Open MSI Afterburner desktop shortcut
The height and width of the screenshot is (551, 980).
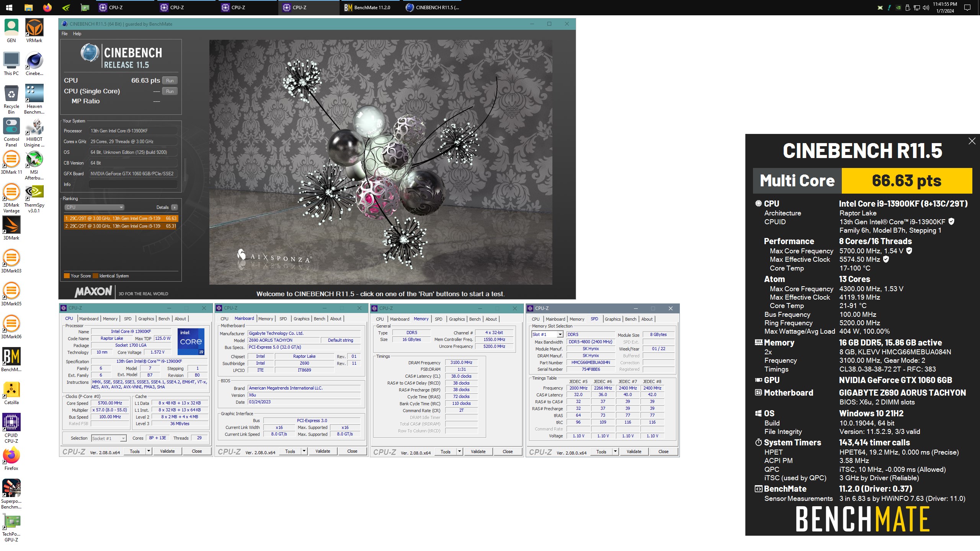click(x=34, y=165)
